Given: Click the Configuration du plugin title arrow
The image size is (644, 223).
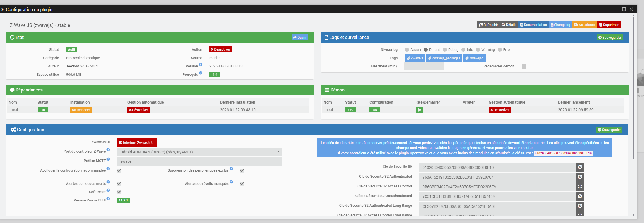Looking at the screenshot, I should point(2,9).
